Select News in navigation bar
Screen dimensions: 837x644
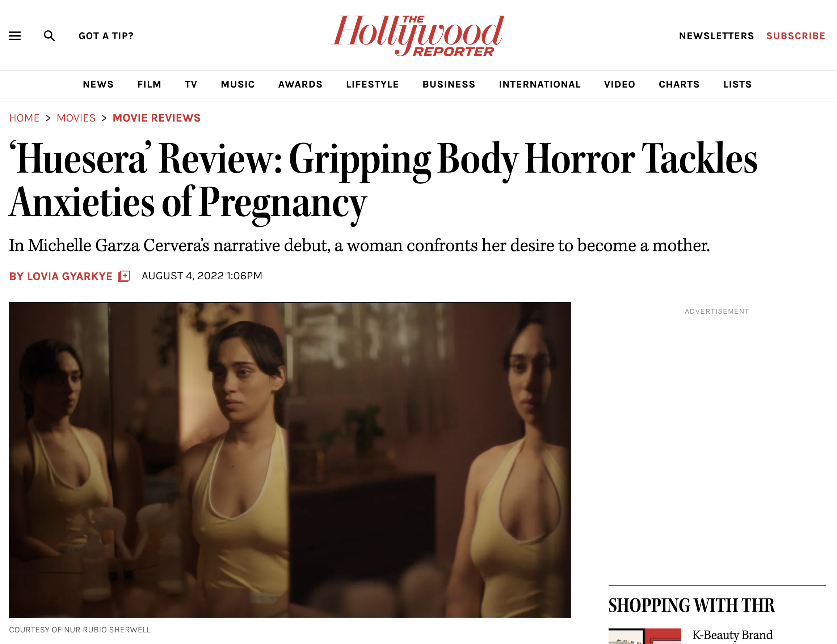tap(98, 84)
